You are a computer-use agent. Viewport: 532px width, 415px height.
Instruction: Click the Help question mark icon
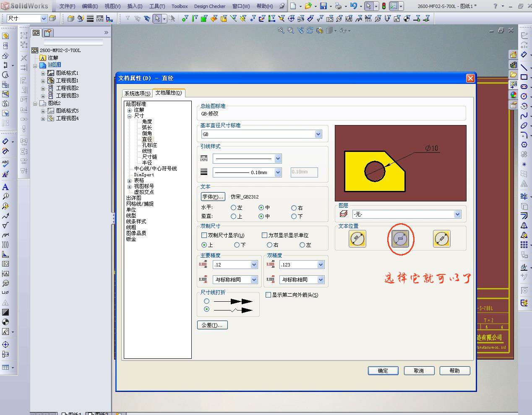point(496,6)
